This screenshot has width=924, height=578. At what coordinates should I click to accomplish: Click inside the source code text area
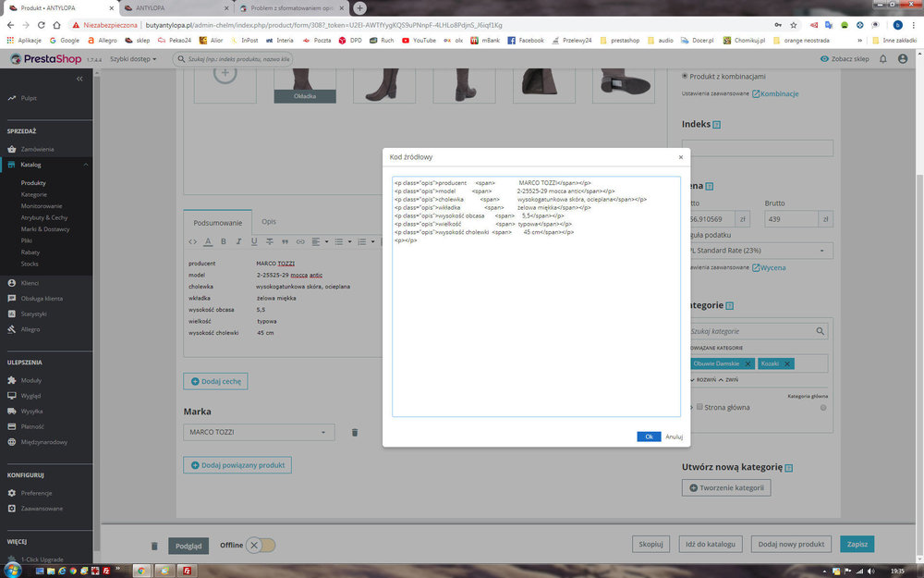point(536,296)
